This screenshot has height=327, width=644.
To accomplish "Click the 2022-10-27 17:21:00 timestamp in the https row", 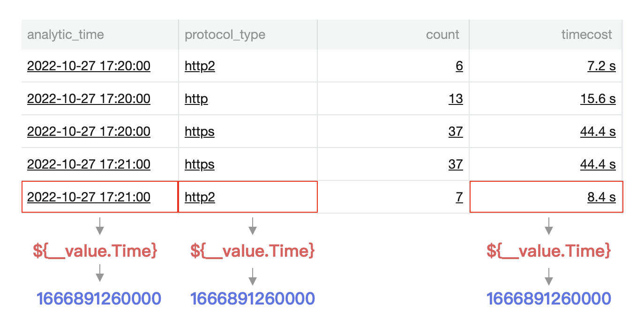I will (89, 164).
